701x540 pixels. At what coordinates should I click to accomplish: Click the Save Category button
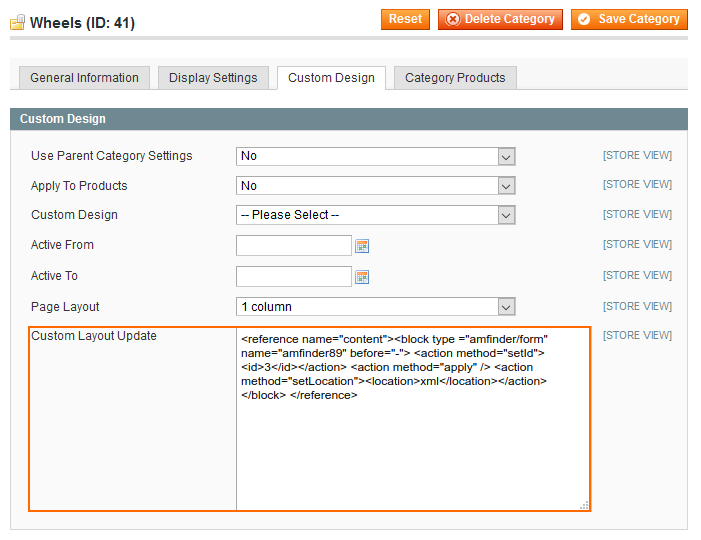(x=629, y=19)
